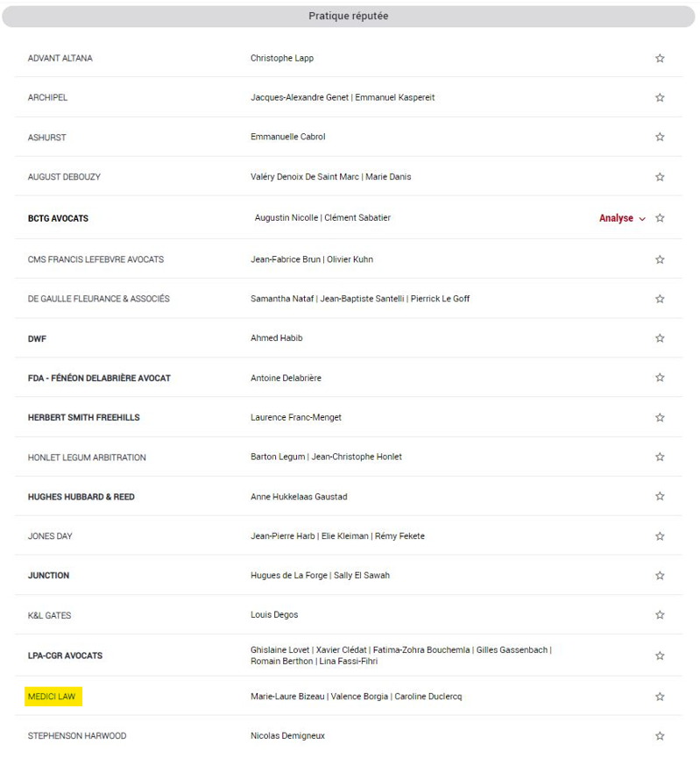700x758 pixels.
Task: Expand the Analyse dropdown for BCTG AVOCATS
Action: click(622, 218)
